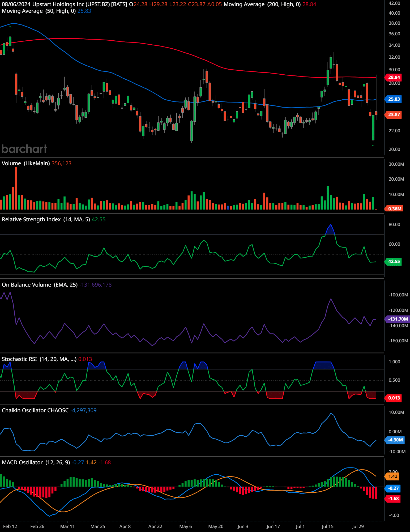
Task: Click the RSI header value 42.55
Action: [x=99, y=219]
